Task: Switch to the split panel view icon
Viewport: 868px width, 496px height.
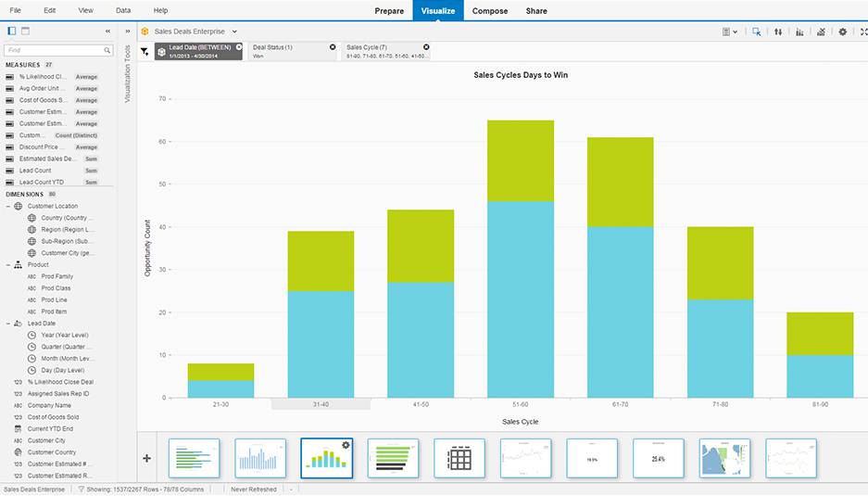Action: [x=11, y=31]
